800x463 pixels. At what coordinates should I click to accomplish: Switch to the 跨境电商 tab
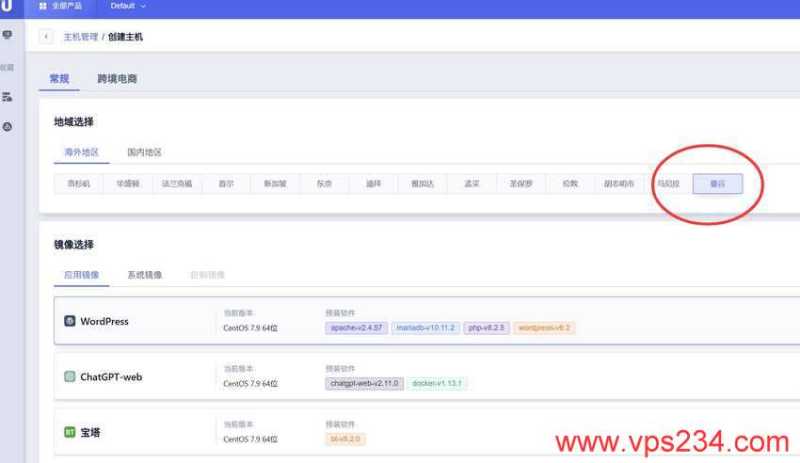117,79
